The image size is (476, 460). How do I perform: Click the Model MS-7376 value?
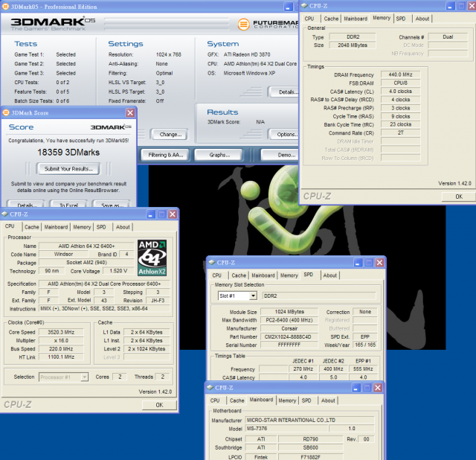tap(286, 429)
